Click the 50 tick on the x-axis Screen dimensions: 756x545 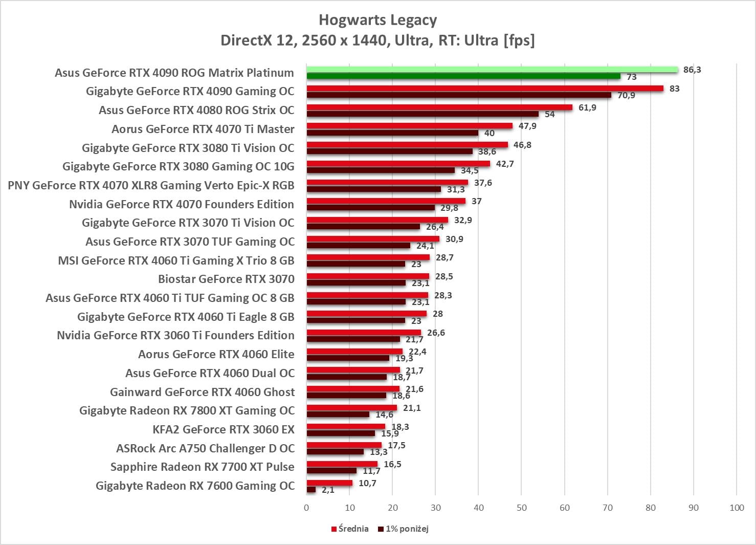[x=521, y=508]
